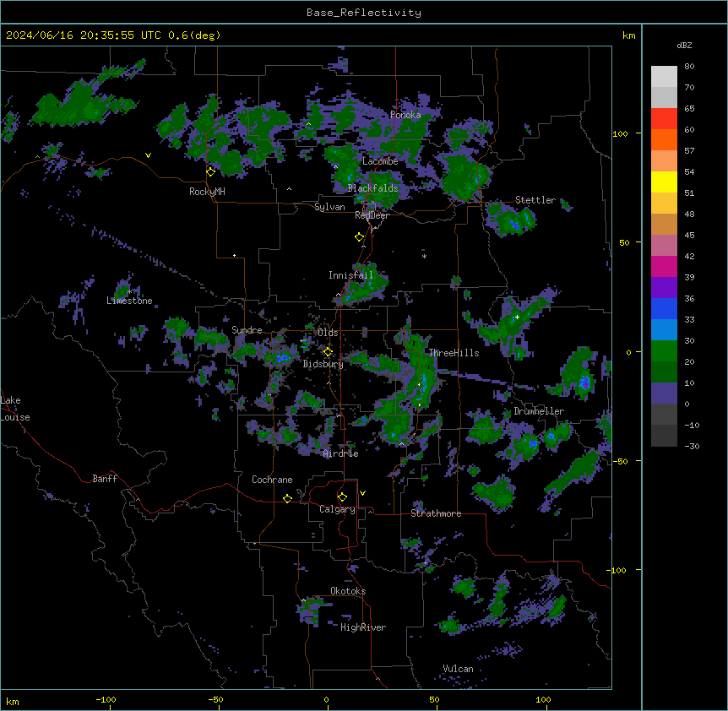The height and width of the screenshot is (711, 728).
Task: Click the Drumheller city label
Action: [x=539, y=411]
